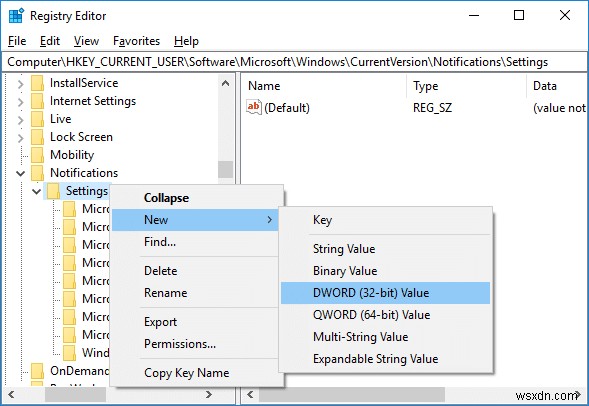Click the Mobility folder icon
The image size is (589, 406).
tap(37, 155)
